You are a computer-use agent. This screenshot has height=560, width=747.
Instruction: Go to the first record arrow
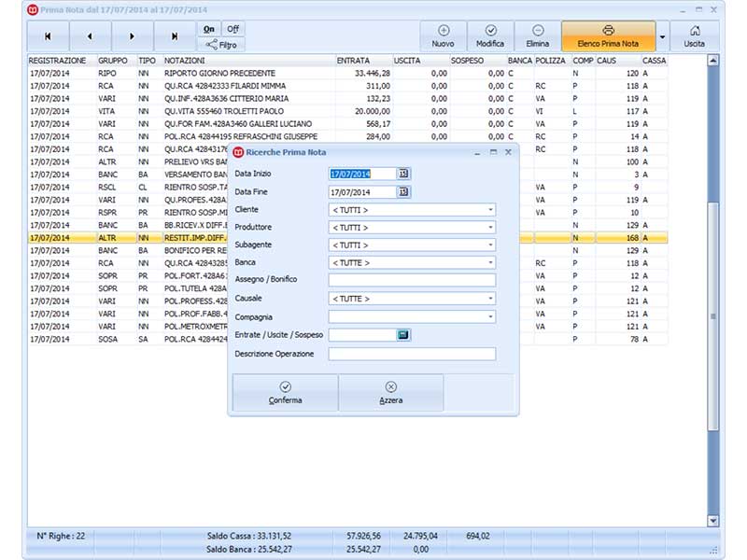tap(48, 36)
